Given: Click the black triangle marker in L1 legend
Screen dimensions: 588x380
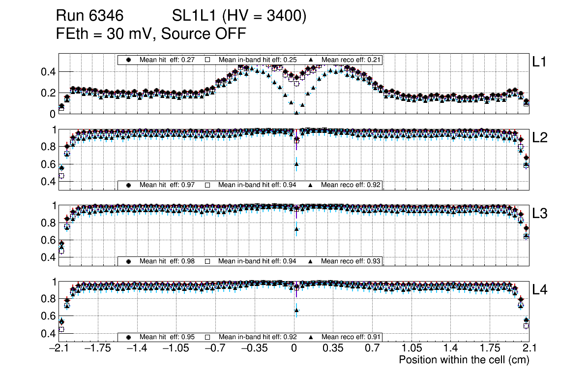Looking at the screenshot, I should tap(311, 60).
